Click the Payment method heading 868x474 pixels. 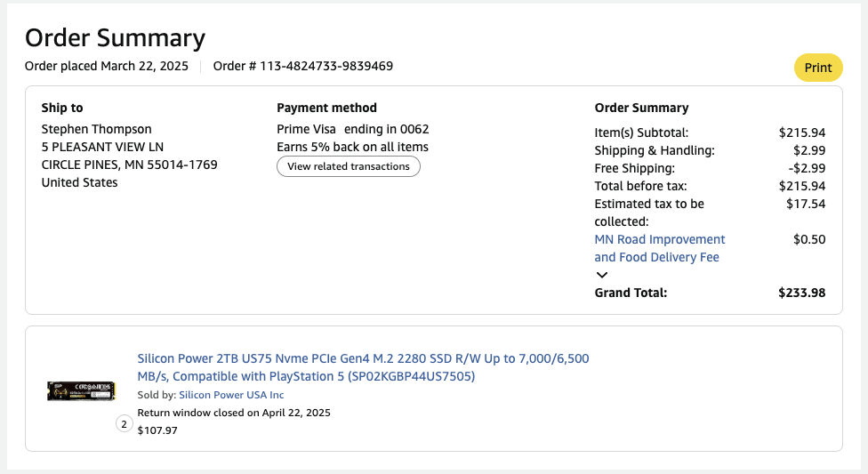[x=326, y=108]
